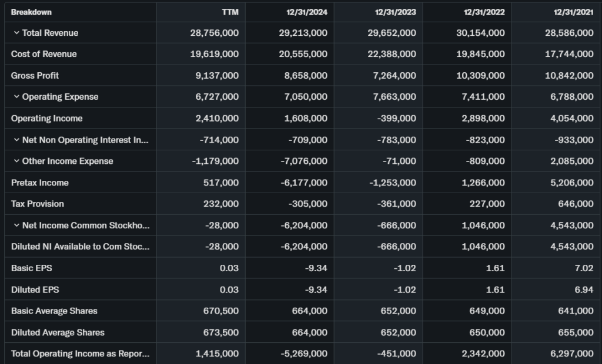Expand the Other Income Expense chevron
Image resolution: width=602 pixels, height=364 pixels.
click(16, 161)
